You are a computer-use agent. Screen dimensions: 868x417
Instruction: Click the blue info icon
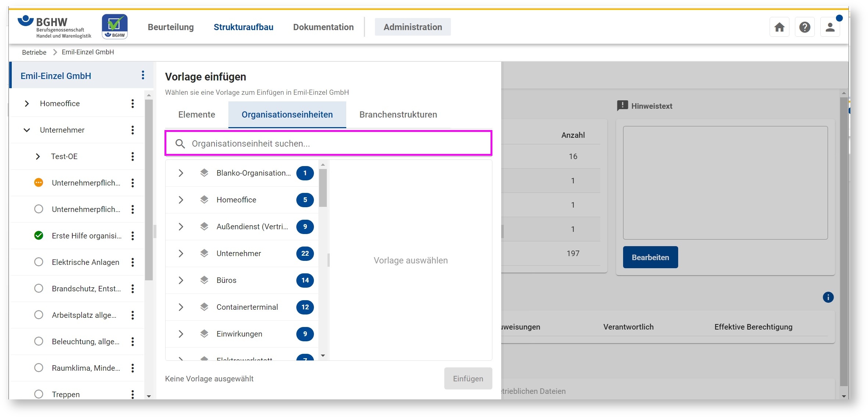click(828, 297)
